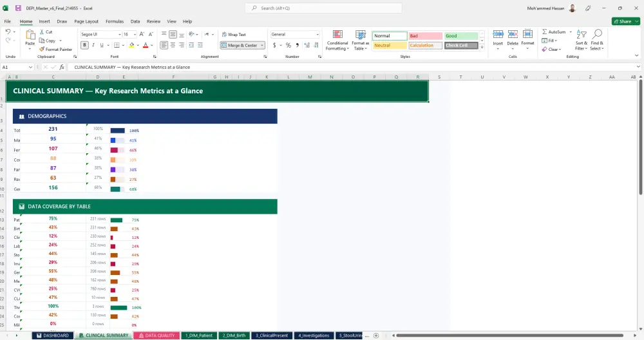This screenshot has width=644, height=340.
Task: Open Format as Table
Action: (360, 40)
